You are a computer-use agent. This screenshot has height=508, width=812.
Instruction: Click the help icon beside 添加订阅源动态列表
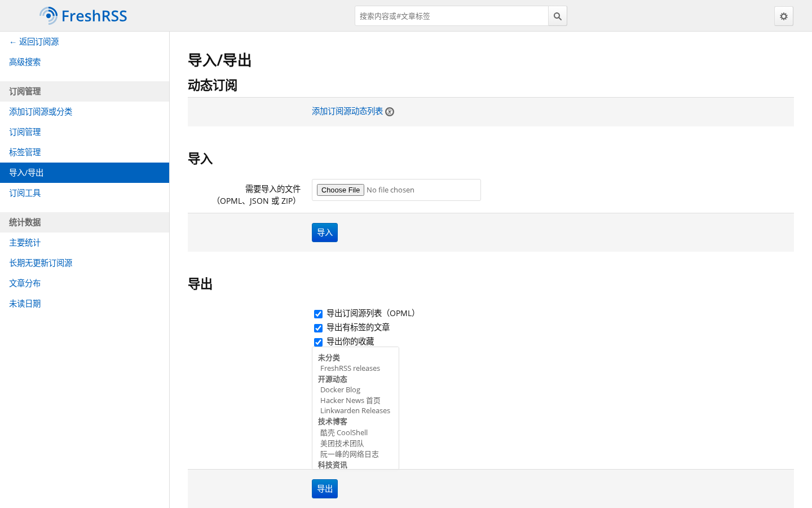(x=390, y=112)
